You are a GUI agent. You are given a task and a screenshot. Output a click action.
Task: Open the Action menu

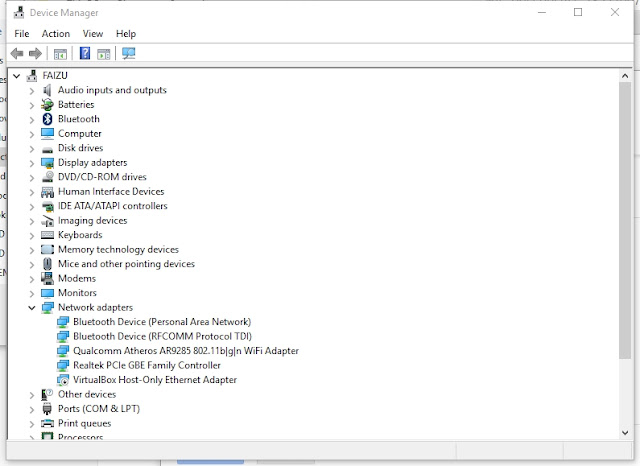(x=56, y=33)
